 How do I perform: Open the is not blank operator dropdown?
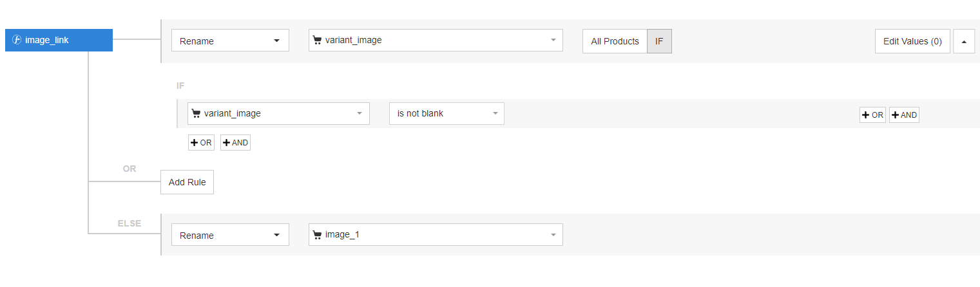[x=447, y=113]
